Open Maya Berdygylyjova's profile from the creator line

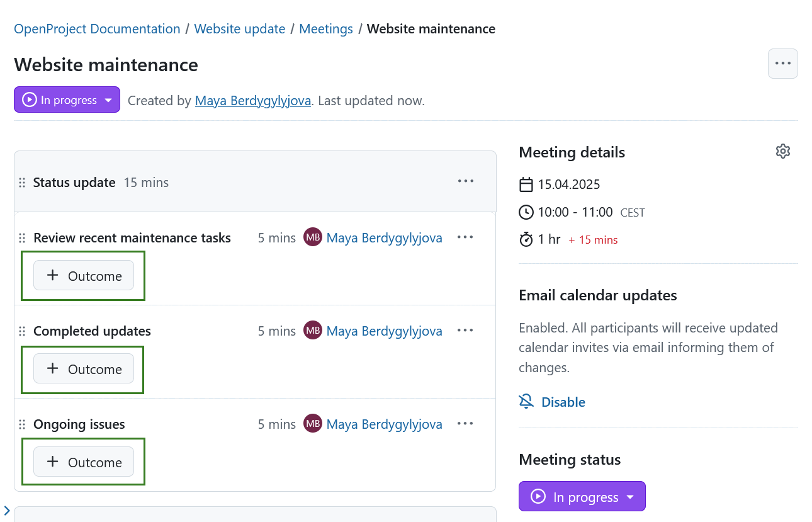point(252,100)
